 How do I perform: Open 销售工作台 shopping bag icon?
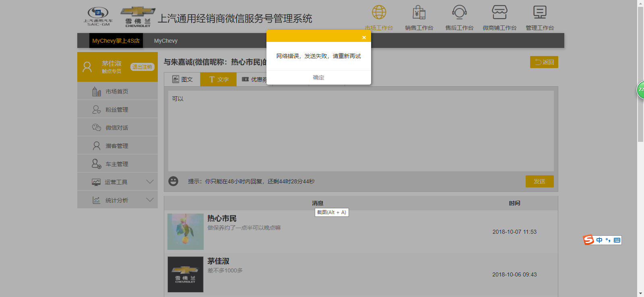[x=419, y=12]
